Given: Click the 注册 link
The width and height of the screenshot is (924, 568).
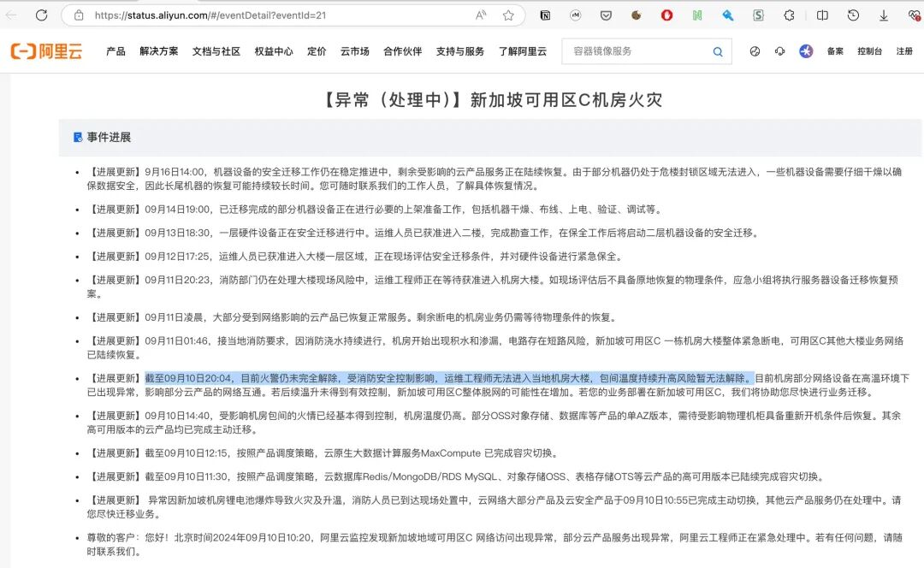Looking at the screenshot, I should click(x=904, y=51).
